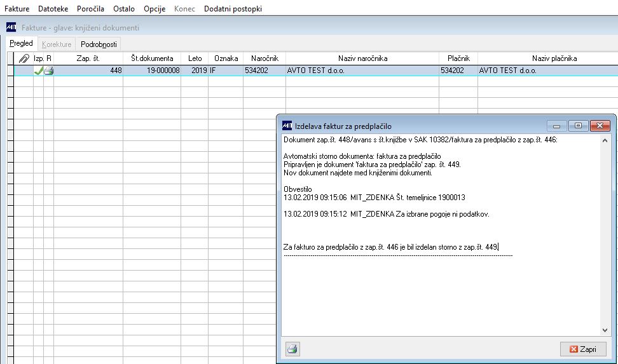Click the MIT logo in Izdelava faktur dialog
This screenshot has height=364, width=618.
(287, 126)
